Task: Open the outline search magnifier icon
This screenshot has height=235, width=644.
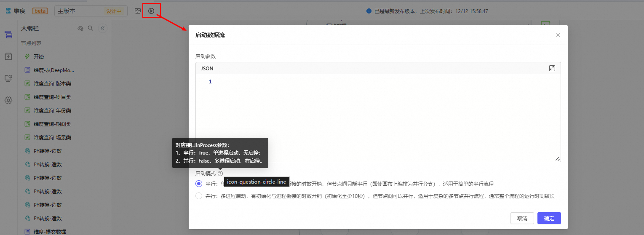Action: (91, 28)
